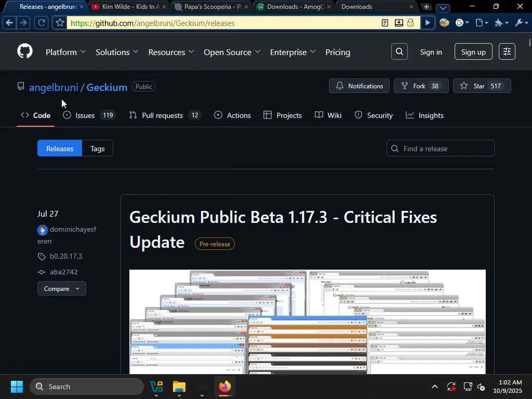Expand the Open Source menu

[x=232, y=52]
